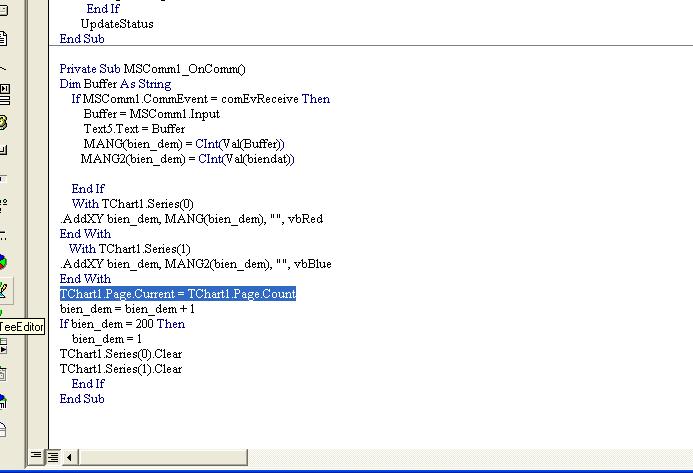Click the With TChart1.Series(0) line

[x=133, y=204]
